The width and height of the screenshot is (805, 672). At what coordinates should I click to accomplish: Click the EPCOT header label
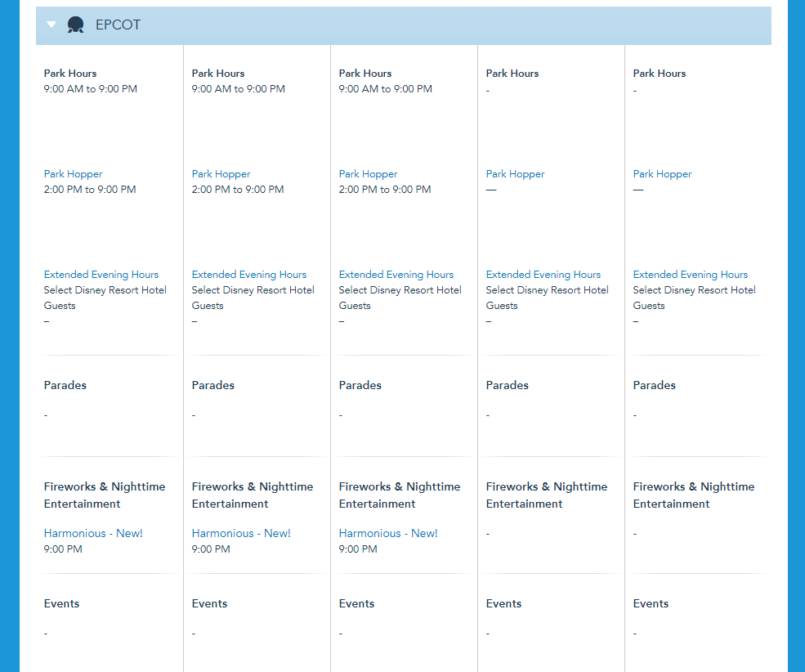pos(118,25)
